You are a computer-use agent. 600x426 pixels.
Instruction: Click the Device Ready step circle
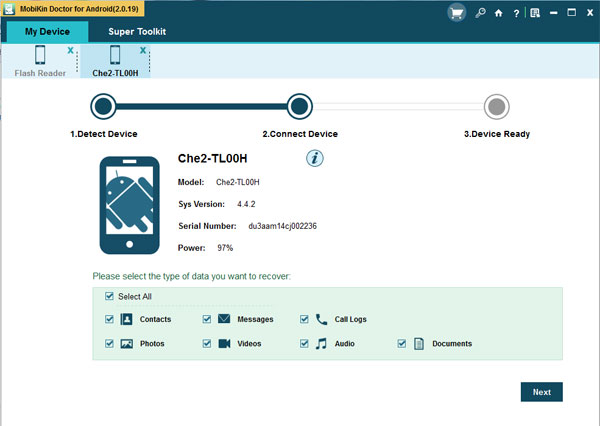point(497,107)
